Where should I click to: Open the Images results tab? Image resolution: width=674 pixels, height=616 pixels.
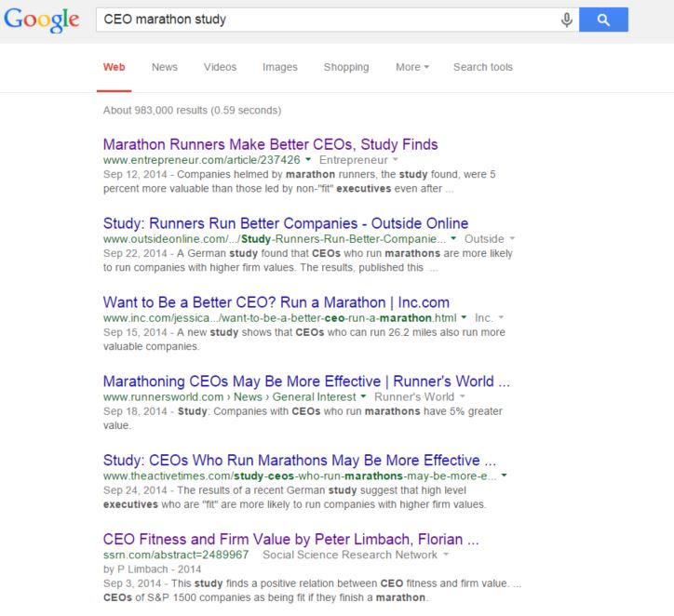[x=279, y=67]
